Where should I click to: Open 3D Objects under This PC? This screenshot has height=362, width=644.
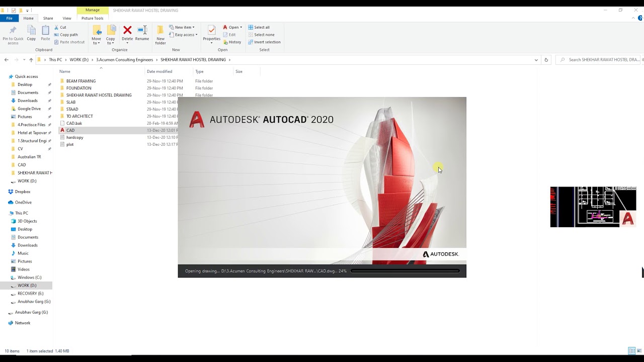(27, 221)
